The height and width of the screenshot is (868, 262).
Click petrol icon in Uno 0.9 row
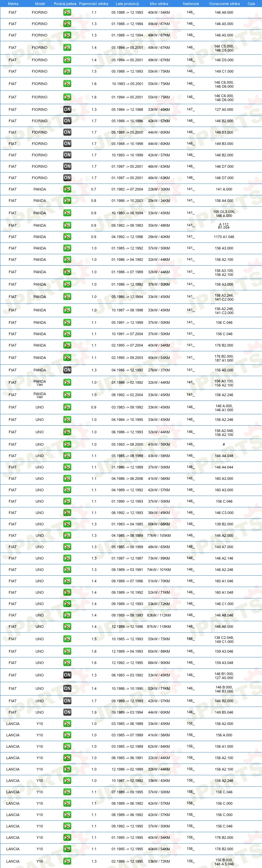pos(67,408)
